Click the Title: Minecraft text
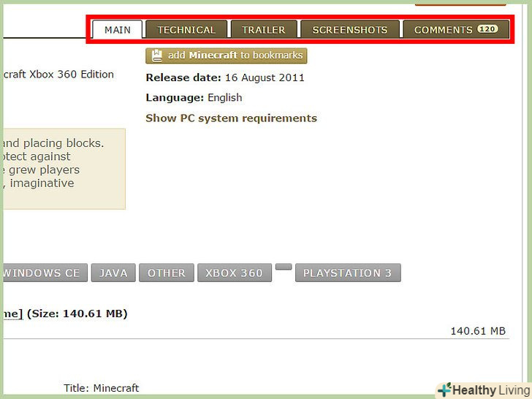This screenshot has height=399, width=532. (101, 388)
